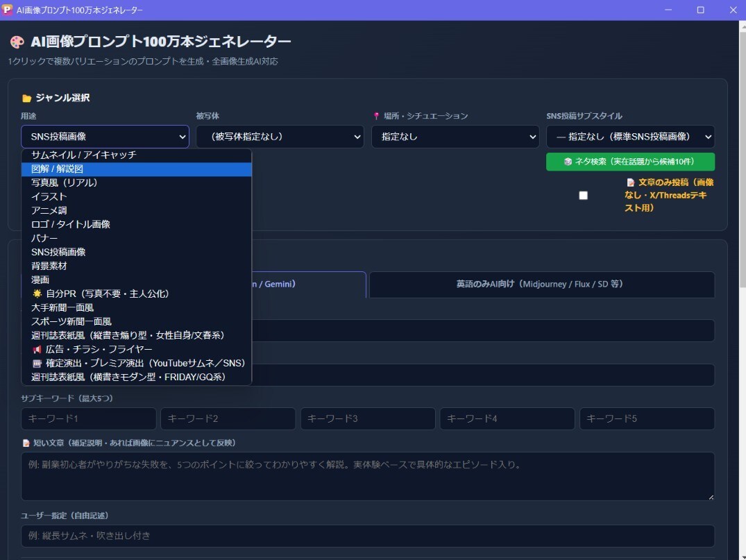
Task: Choose ロゴ / タイトル画像 option
Action: point(137,224)
